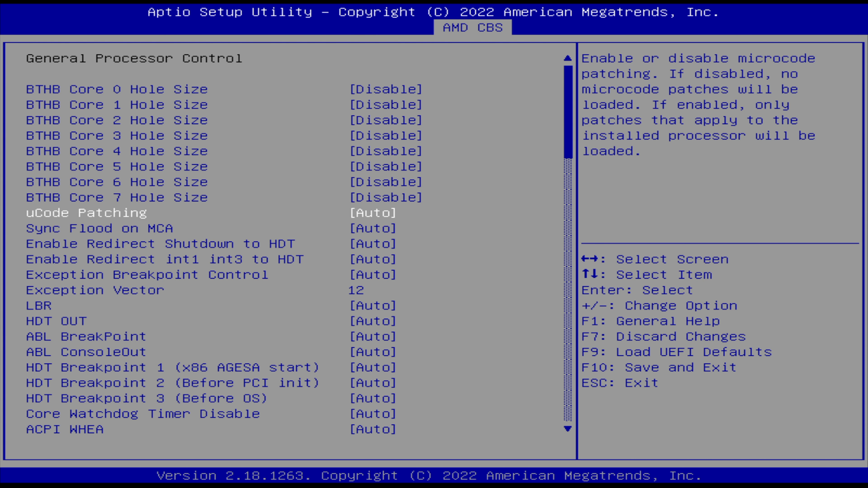Select the ACPI WHEA label
This screenshot has width=868, height=488.
click(x=65, y=429)
